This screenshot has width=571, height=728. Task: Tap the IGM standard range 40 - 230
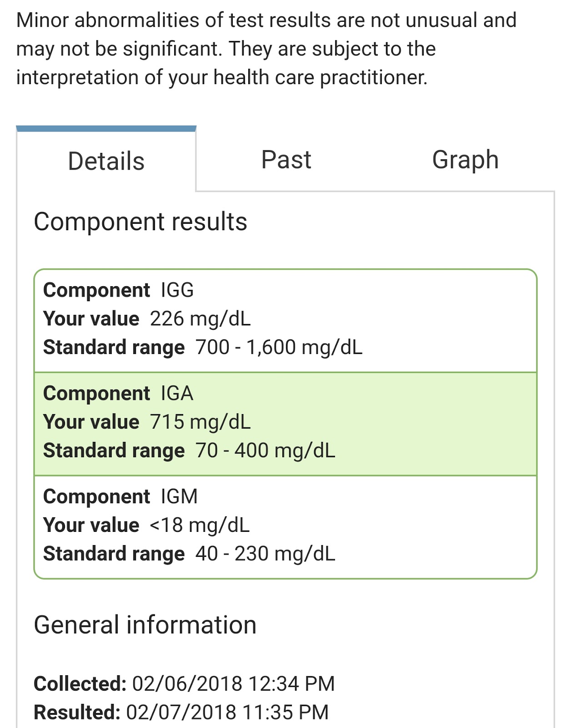click(x=265, y=554)
